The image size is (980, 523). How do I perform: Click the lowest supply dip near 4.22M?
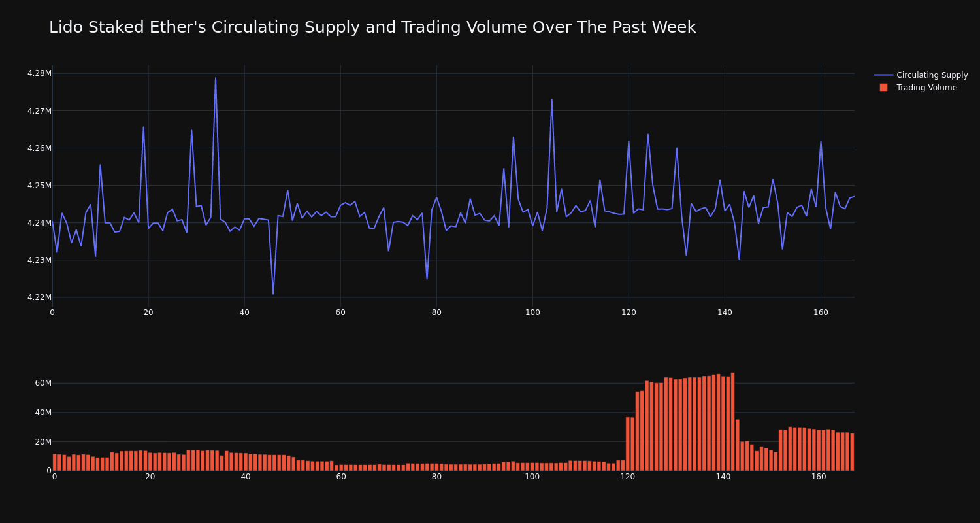point(273,294)
